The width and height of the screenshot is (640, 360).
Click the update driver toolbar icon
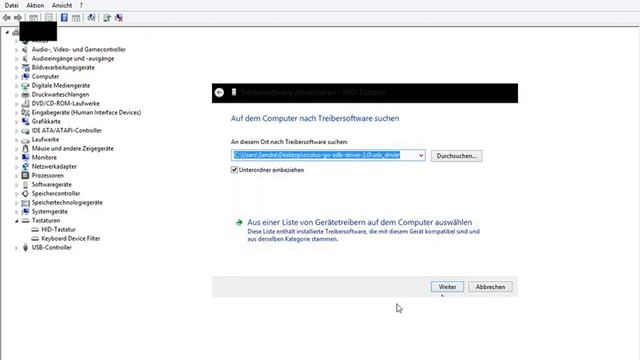pos(107,18)
